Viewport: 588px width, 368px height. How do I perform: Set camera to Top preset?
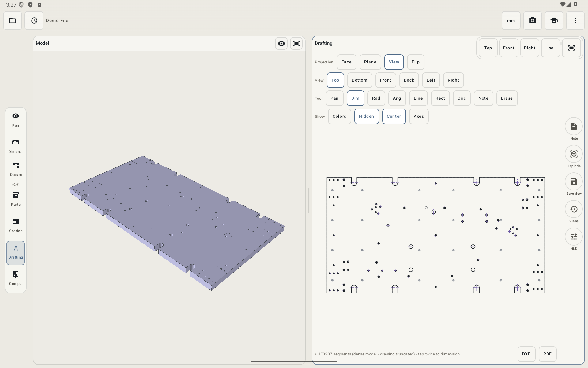[x=488, y=48]
